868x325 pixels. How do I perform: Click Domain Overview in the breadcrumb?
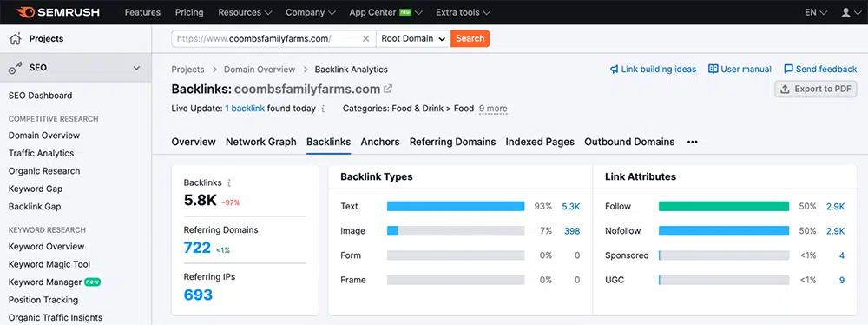[x=260, y=70]
